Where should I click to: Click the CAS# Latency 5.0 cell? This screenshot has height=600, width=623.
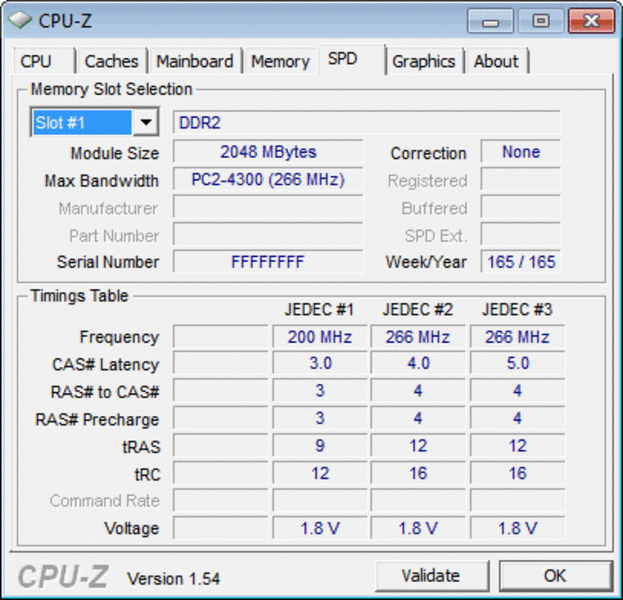(x=517, y=363)
